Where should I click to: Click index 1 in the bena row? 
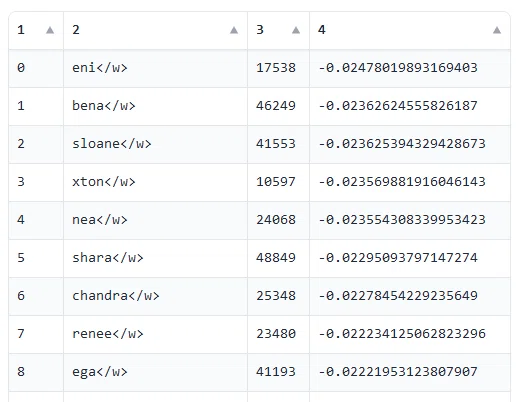pos(21,106)
